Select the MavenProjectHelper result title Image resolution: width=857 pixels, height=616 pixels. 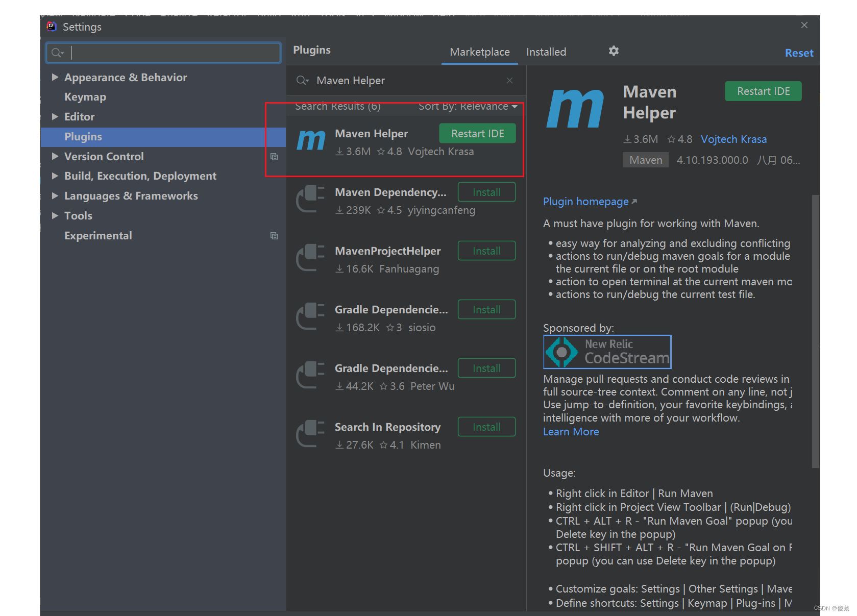pos(387,251)
